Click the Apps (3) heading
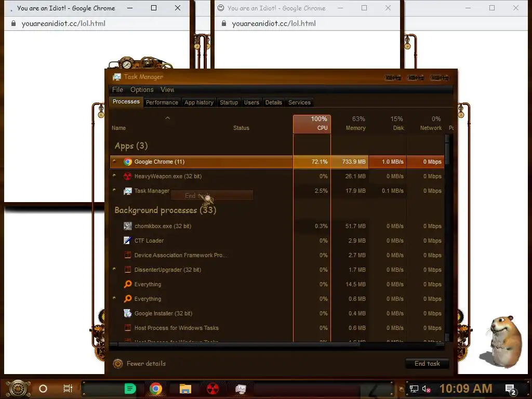532x399 pixels. 131,146
